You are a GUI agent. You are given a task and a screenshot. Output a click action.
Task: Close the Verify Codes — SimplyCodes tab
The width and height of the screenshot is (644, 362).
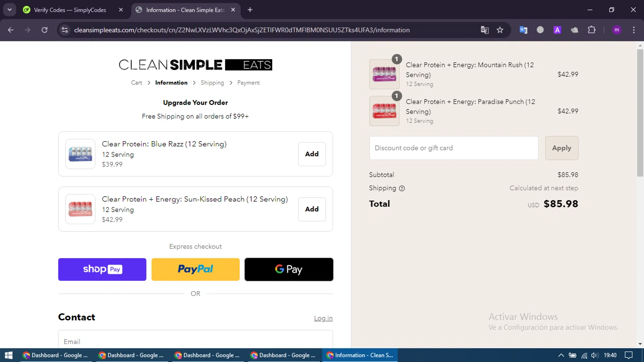coord(121,10)
